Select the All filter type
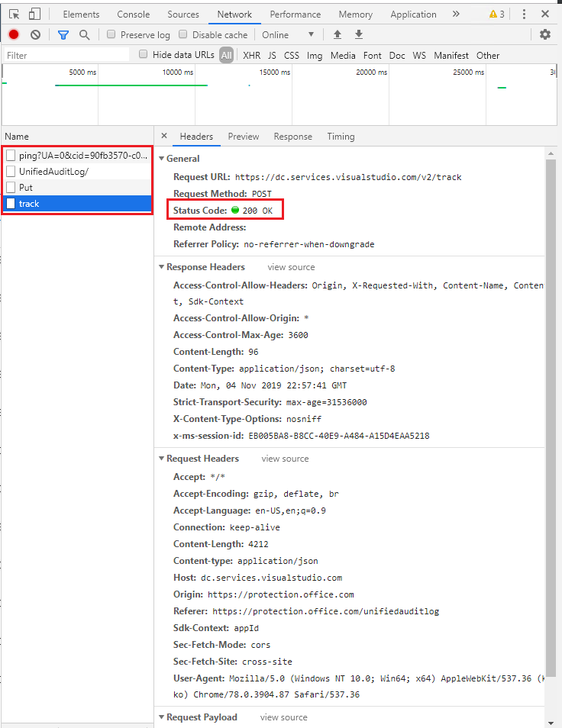562x728 pixels. tap(226, 55)
